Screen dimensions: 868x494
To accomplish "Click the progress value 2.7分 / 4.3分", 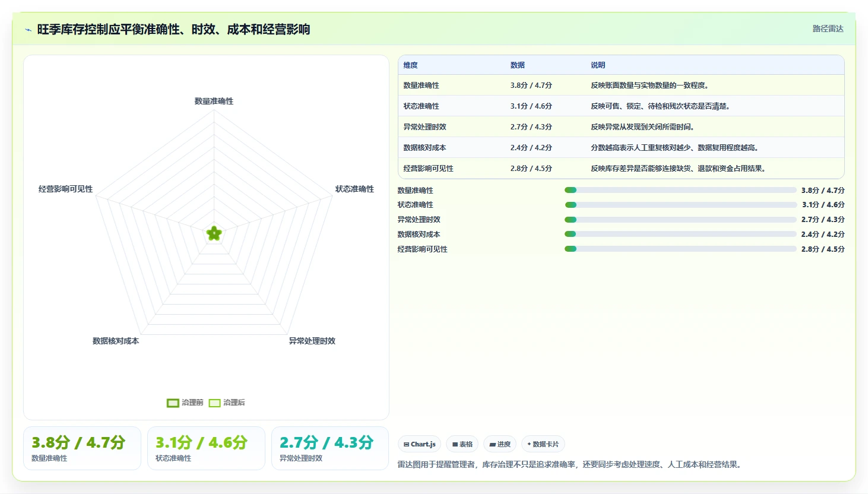I will tap(823, 220).
